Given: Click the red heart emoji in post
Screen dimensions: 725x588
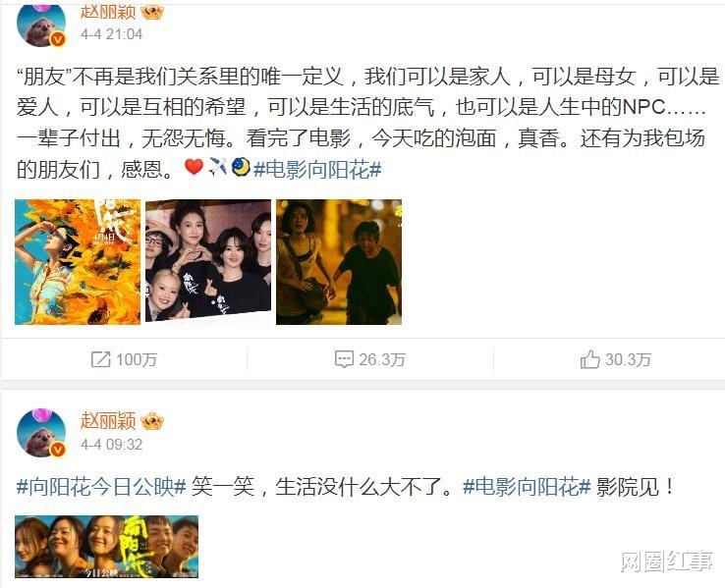Looking at the screenshot, I should (194, 167).
